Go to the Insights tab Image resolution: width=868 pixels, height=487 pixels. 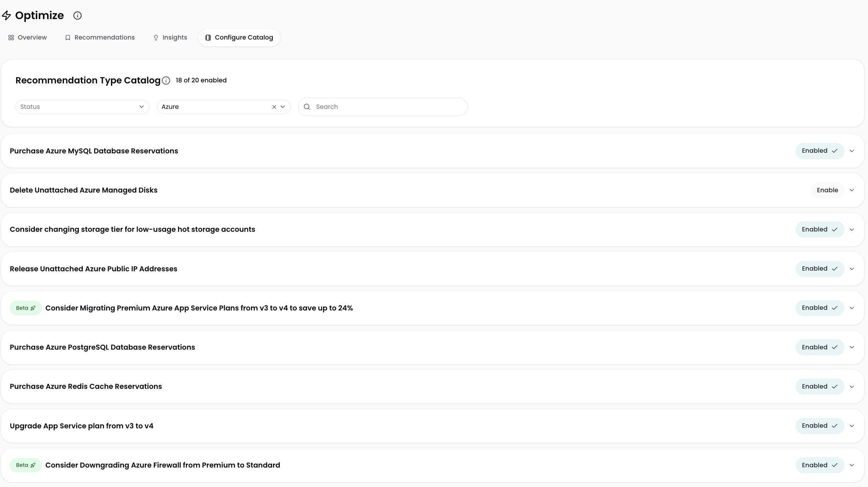pyautogui.click(x=170, y=38)
